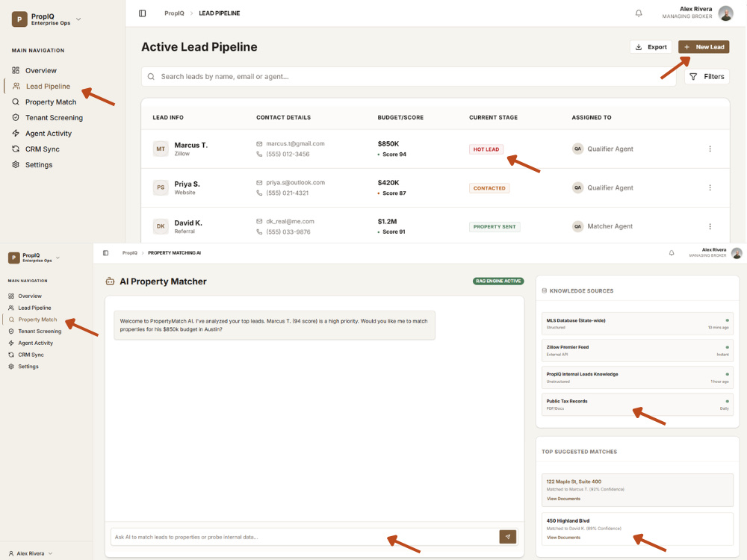Go to Overview in Property Matching AI sidebar
The width and height of the screenshot is (747, 560).
click(x=30, y=296)
